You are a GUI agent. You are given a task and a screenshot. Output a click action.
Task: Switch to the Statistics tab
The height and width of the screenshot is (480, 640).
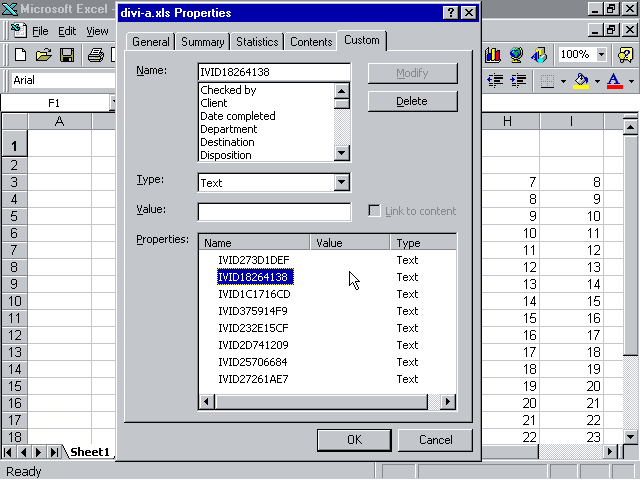257,42
